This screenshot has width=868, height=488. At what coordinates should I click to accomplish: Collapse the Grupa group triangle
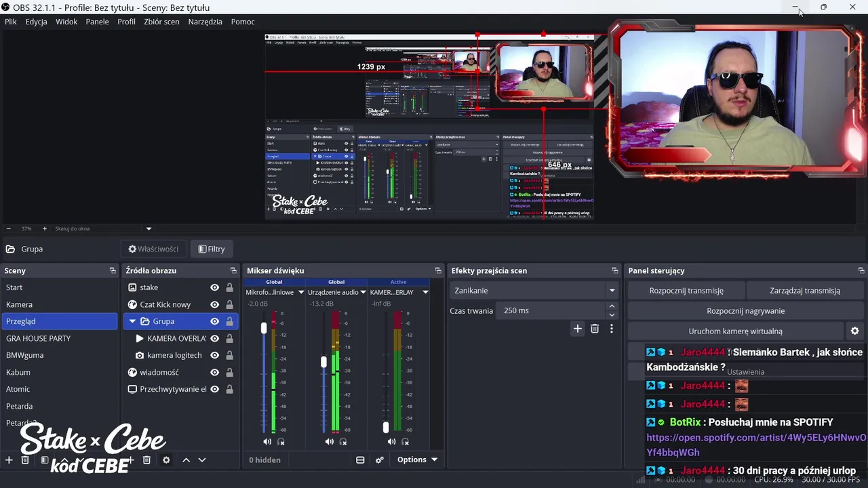pyautogui.click(x=132, y=321)
